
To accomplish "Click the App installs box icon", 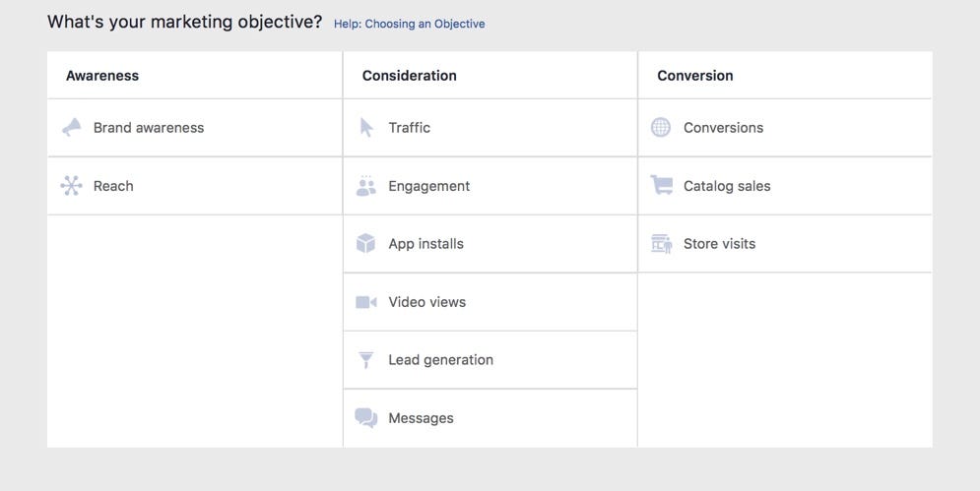I will pos(366,243).
